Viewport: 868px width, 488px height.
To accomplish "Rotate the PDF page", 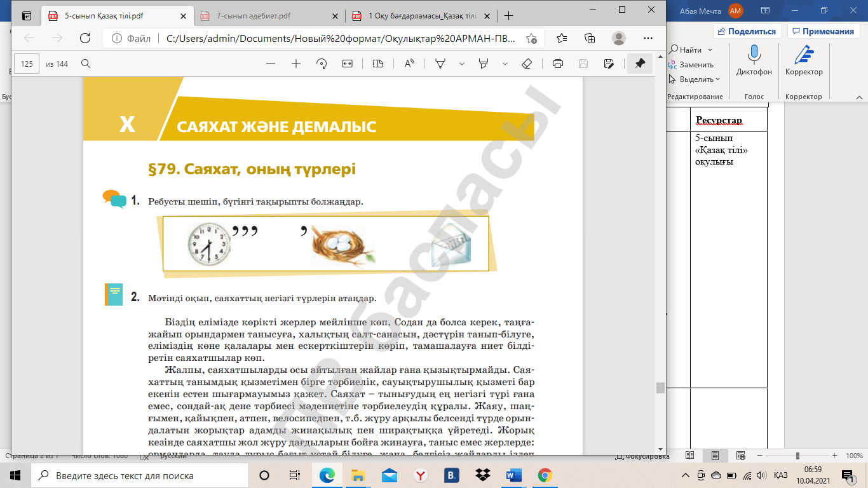I will click(322, 64).
